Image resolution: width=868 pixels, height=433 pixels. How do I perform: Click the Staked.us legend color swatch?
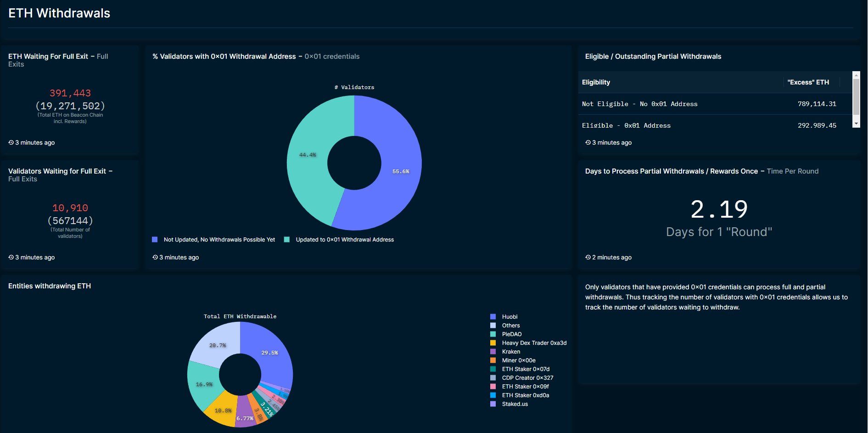[493, 404]
